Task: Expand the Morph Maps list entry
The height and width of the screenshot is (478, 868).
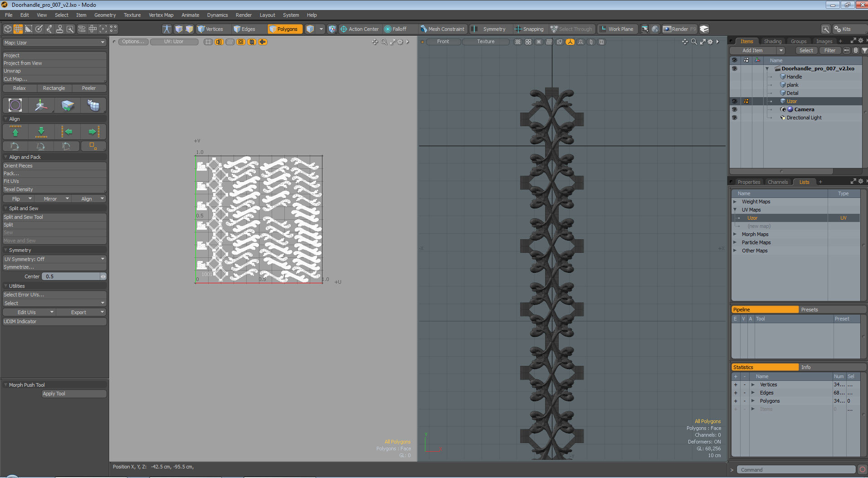Action: pos(735,234)
